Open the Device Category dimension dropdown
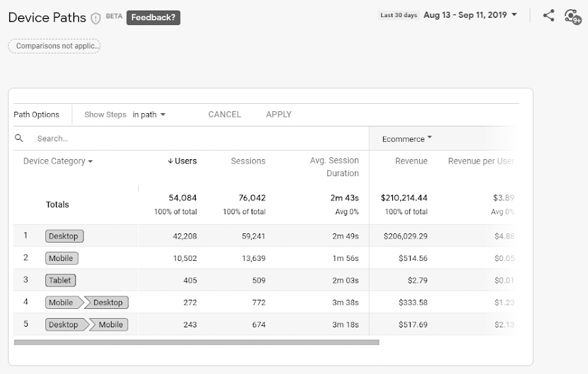 [x=58, y=161]
